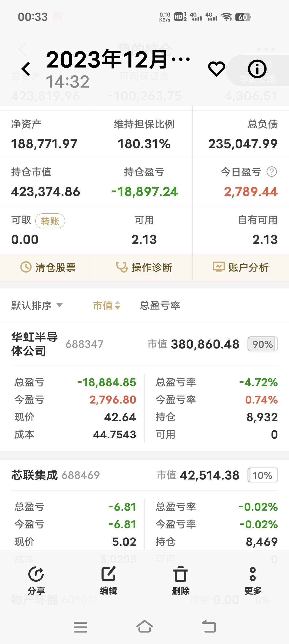289x644 pixels.
Task: Open 操作诊断 operation diagnosis
Action: click(x=144, y=267)
